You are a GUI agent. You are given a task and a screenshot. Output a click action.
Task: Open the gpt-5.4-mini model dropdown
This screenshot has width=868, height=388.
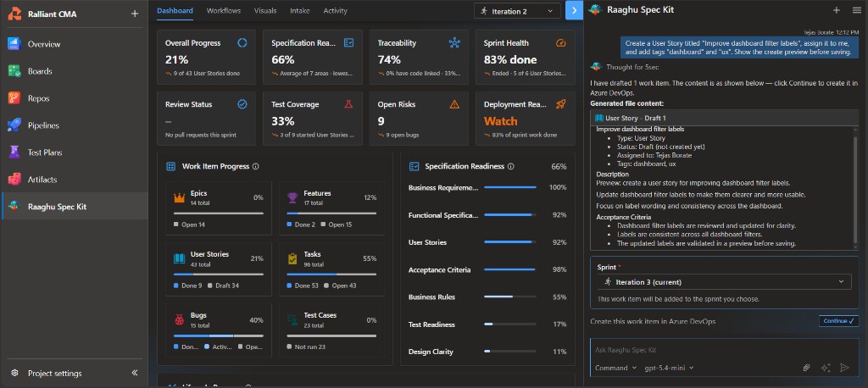(670, 368)
